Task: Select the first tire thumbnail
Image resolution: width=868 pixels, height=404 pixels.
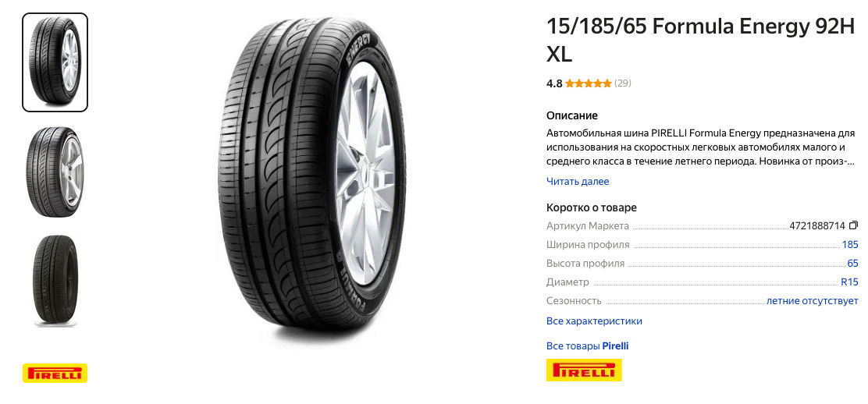Action: [55, 62]
